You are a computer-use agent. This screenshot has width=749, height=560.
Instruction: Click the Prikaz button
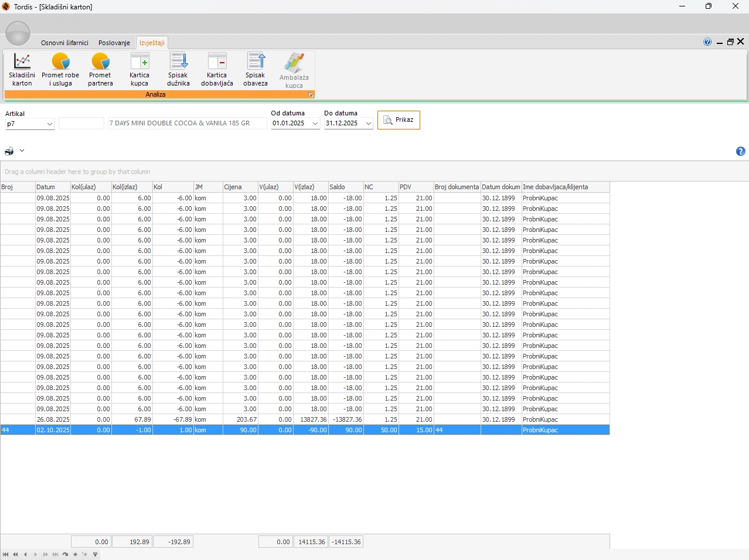pyautogui.click(x=399, y=120)
